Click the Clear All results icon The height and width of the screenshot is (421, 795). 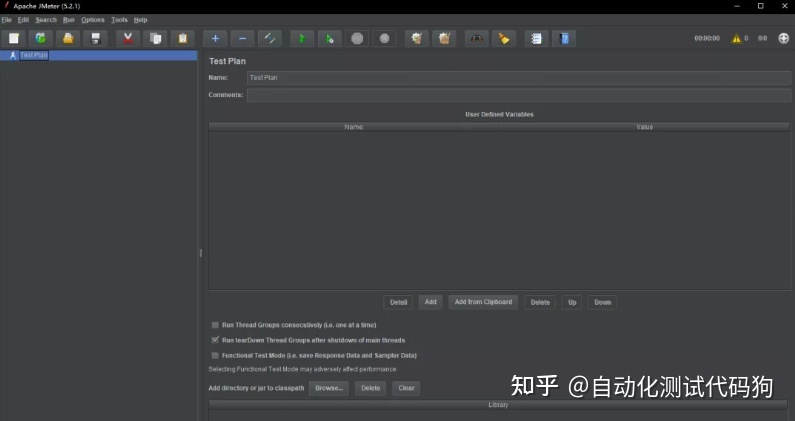444,39
